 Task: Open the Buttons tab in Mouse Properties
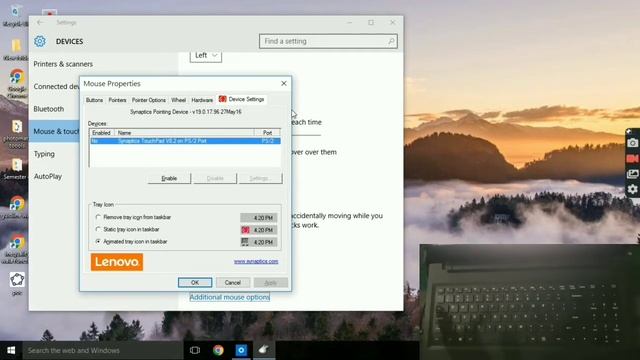(94, 100)
